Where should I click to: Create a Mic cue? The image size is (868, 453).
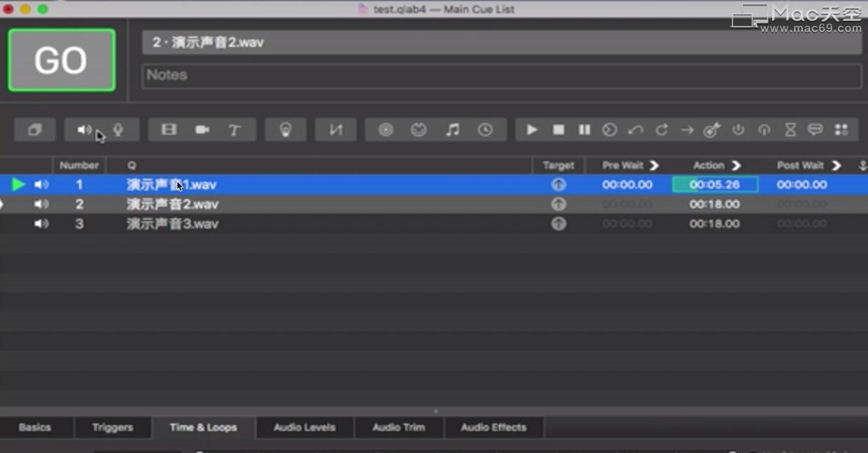tap(118, 130)
